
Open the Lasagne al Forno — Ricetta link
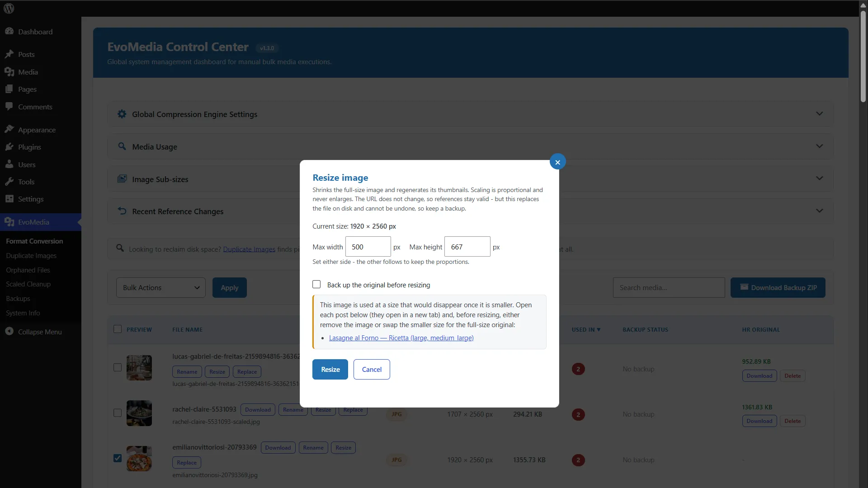[x=401, y=338]
